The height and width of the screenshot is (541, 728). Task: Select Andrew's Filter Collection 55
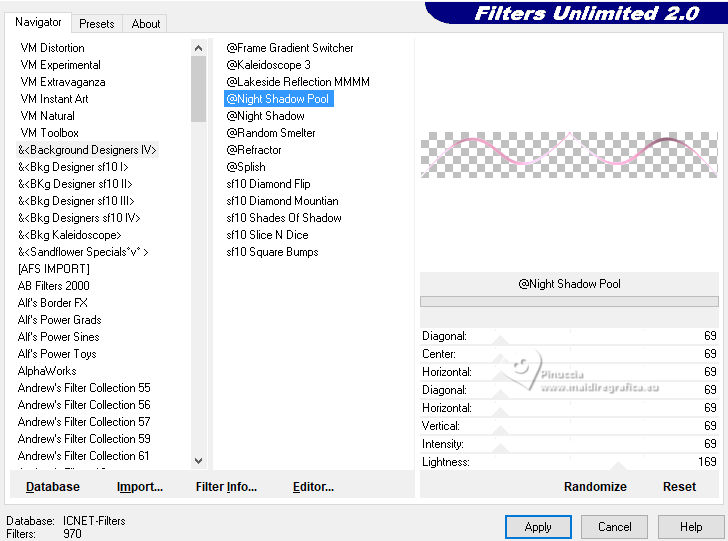pyautogui.click(x=84, y=388)
